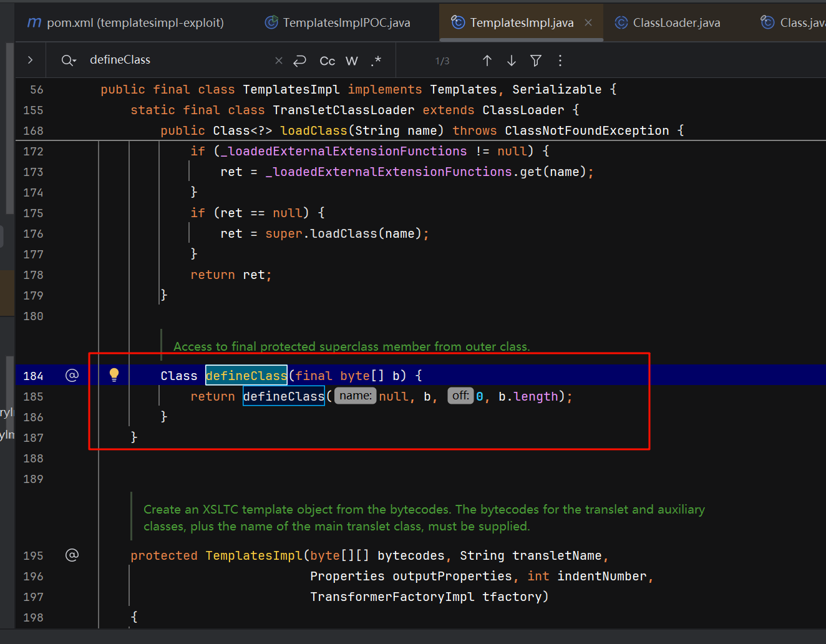
Task: Click the gutter @ icon on line 195
Action: pyautogui.click(x=72, y=555)
